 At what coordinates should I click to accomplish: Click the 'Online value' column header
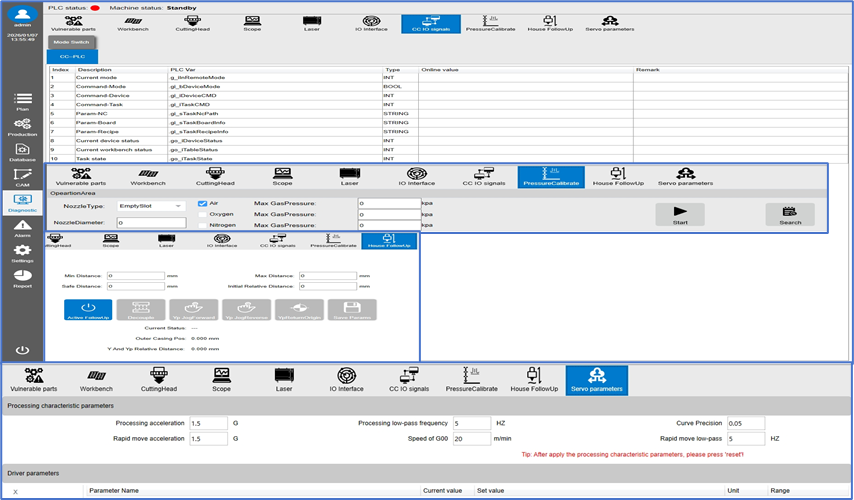coord(526,70)
